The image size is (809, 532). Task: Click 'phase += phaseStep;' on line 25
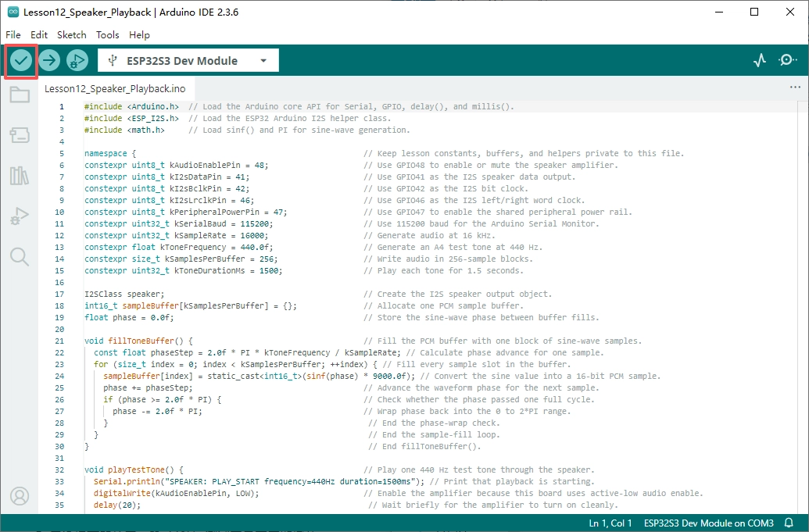click(148, 387)
